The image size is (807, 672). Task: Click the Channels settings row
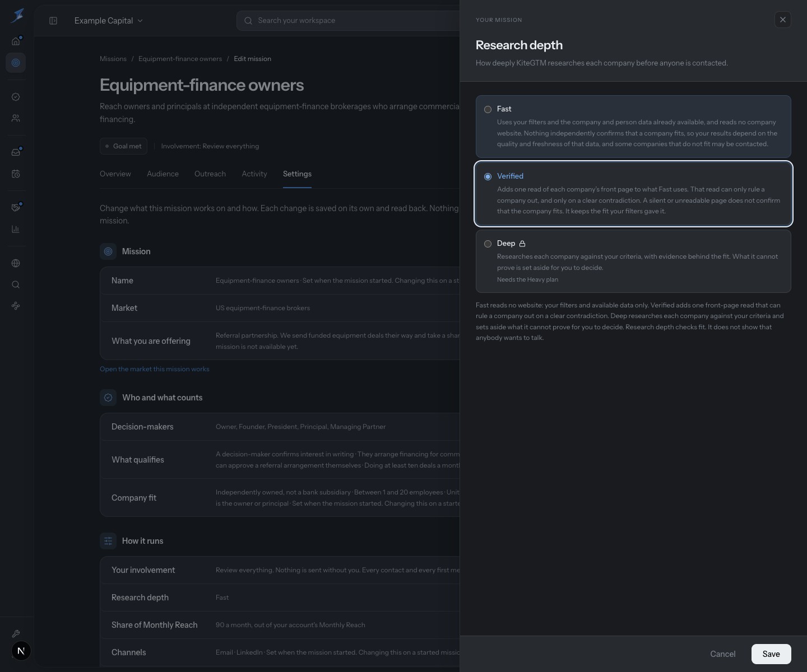tap(280, 652)
